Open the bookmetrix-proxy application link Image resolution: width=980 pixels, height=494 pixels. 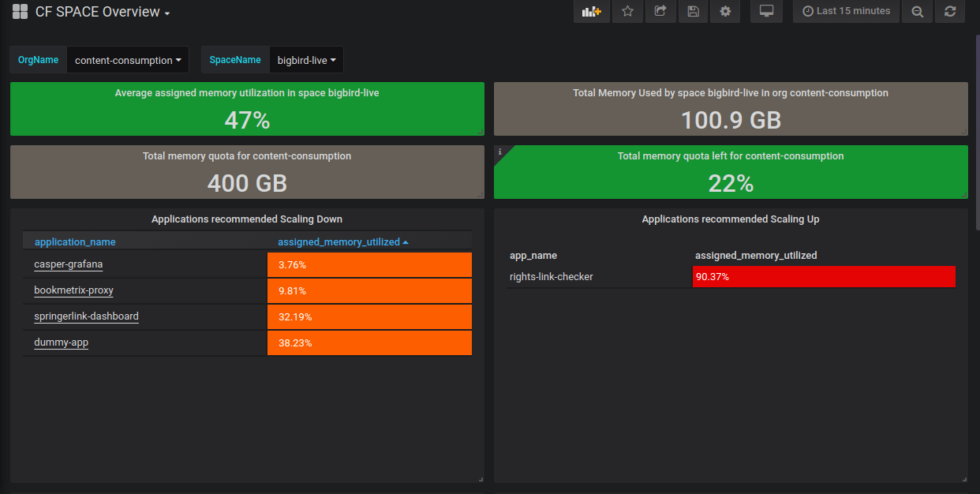point(73,290)
